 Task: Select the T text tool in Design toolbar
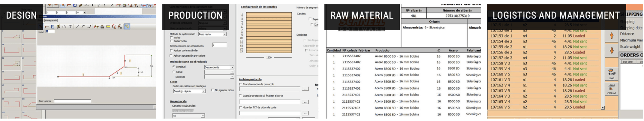[70, 27]
